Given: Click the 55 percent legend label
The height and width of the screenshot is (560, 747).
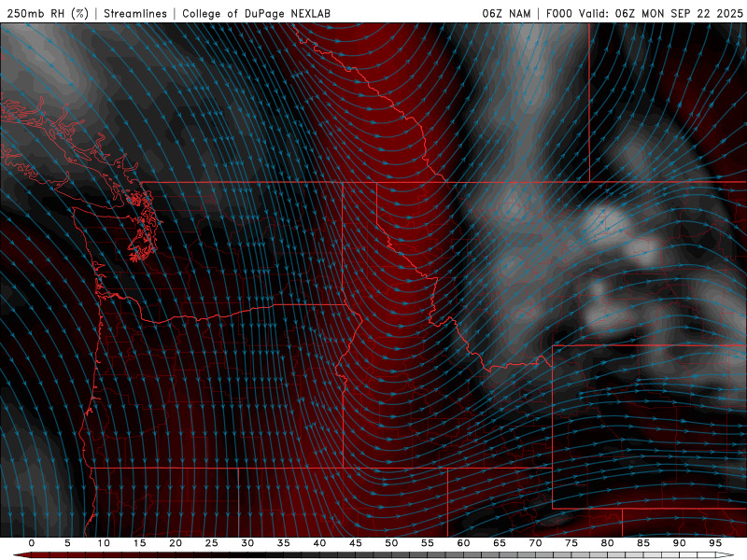Looking at the screenshot, I should [428, 543].
